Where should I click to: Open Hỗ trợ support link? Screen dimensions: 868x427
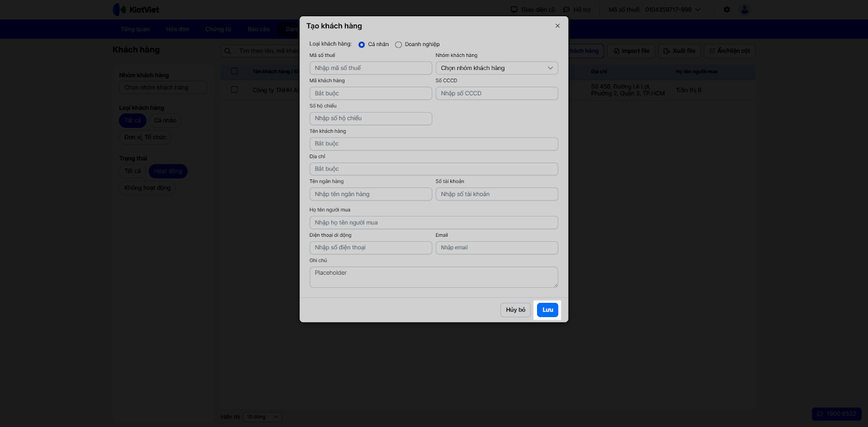point(577,10)
